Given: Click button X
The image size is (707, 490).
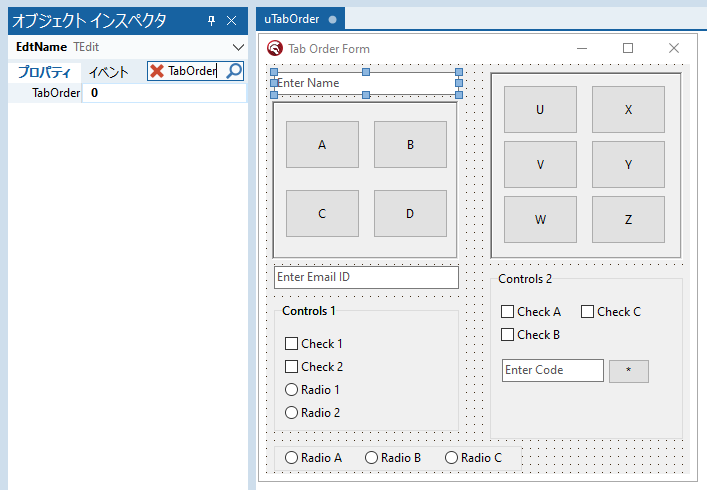Looking at the screenshot, I should [628, 110].
